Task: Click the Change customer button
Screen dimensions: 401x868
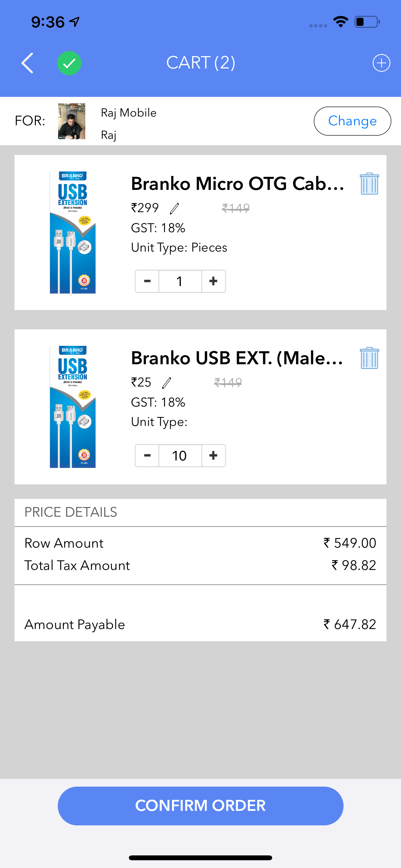Action: point(352,121)
